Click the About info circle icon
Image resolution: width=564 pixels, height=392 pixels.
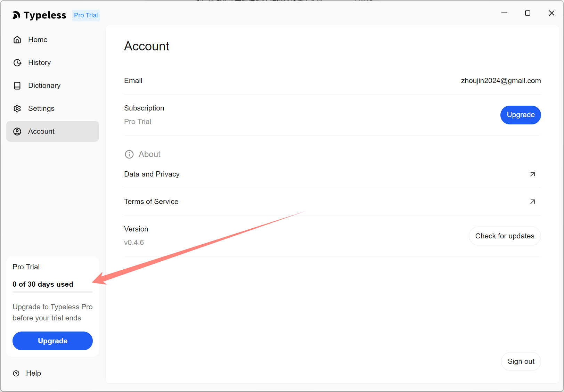click(x=129, y=154)
